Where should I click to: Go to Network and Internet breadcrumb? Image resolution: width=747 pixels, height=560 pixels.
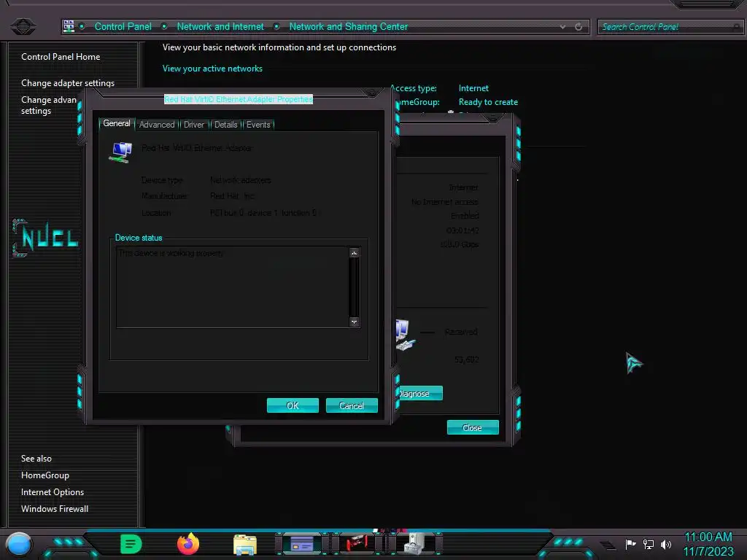pos(220,27)
